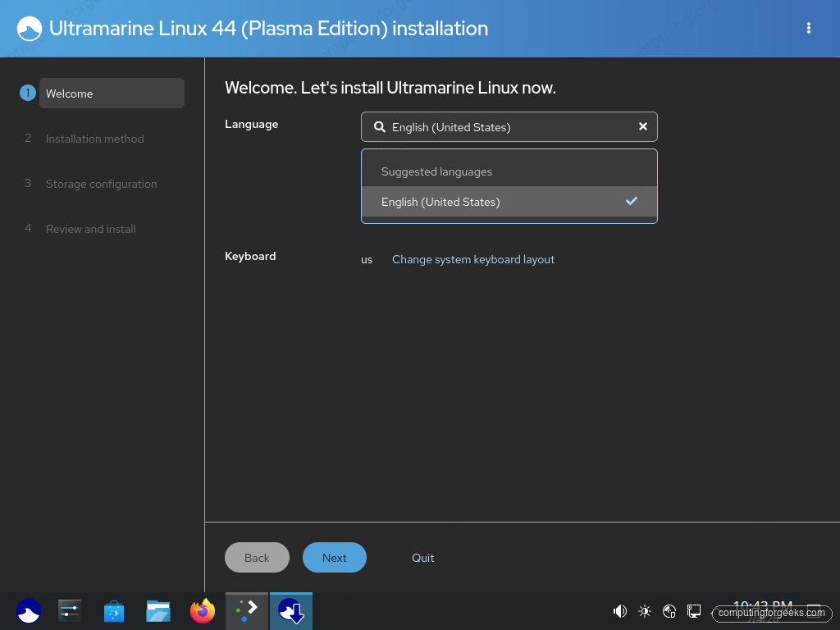Launch Firefox from the taskbar
The image size is (840, 630).
[203, 611]
